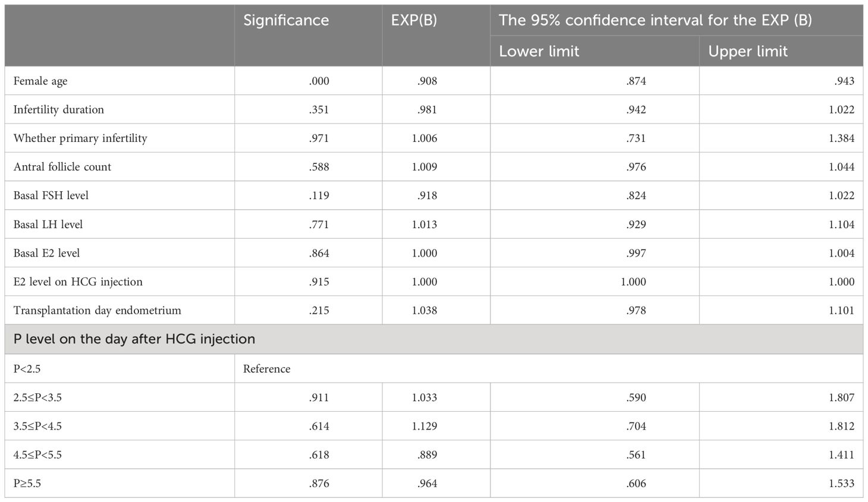The image size is (868, 502).
Task: Select the EXP(B) column header
Action: [x=414, y=20]
